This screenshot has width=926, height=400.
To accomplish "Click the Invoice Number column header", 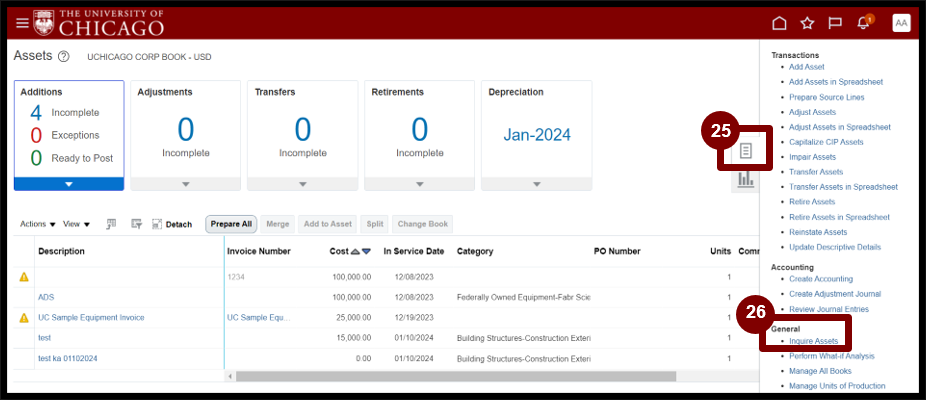I will point(259,251).
